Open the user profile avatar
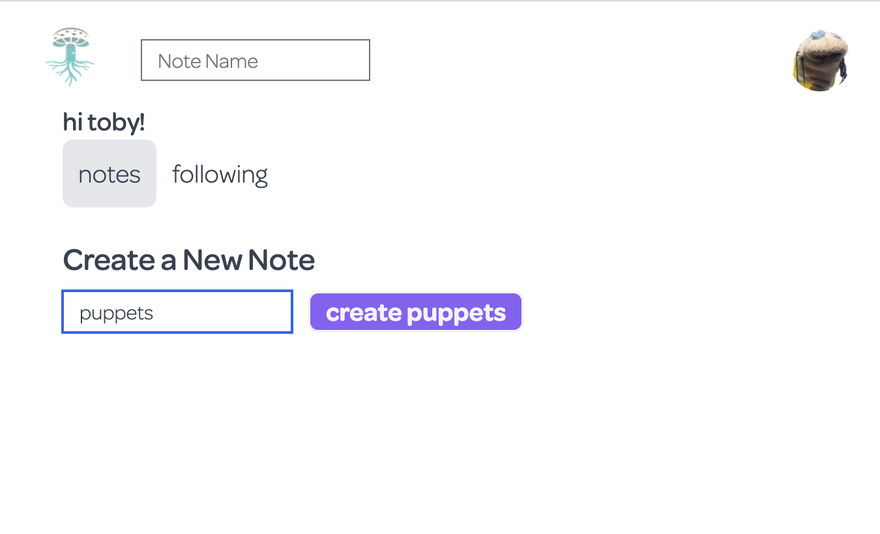This screenshot has width=880, height=534. click(821, 61)
